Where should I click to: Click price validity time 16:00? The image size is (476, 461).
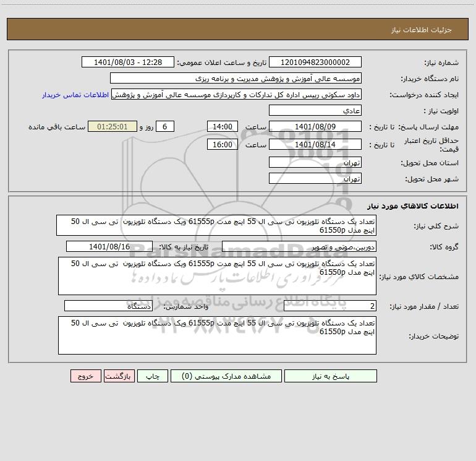222,144
